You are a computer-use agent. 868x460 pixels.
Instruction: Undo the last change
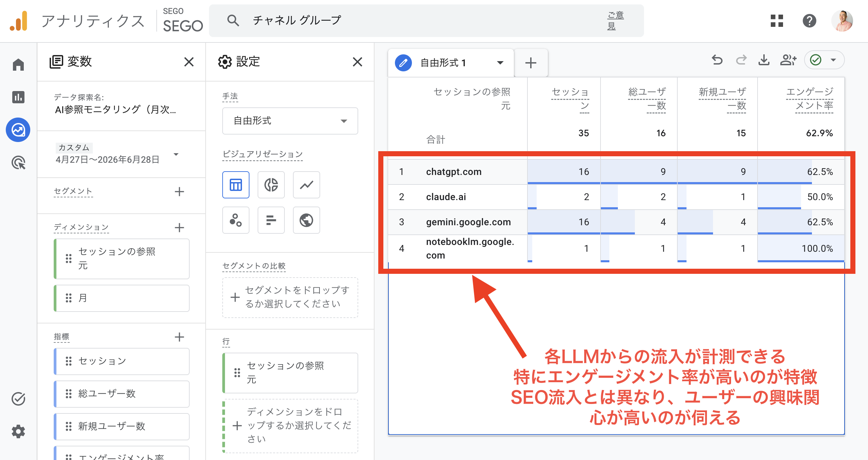pos(717,60)
